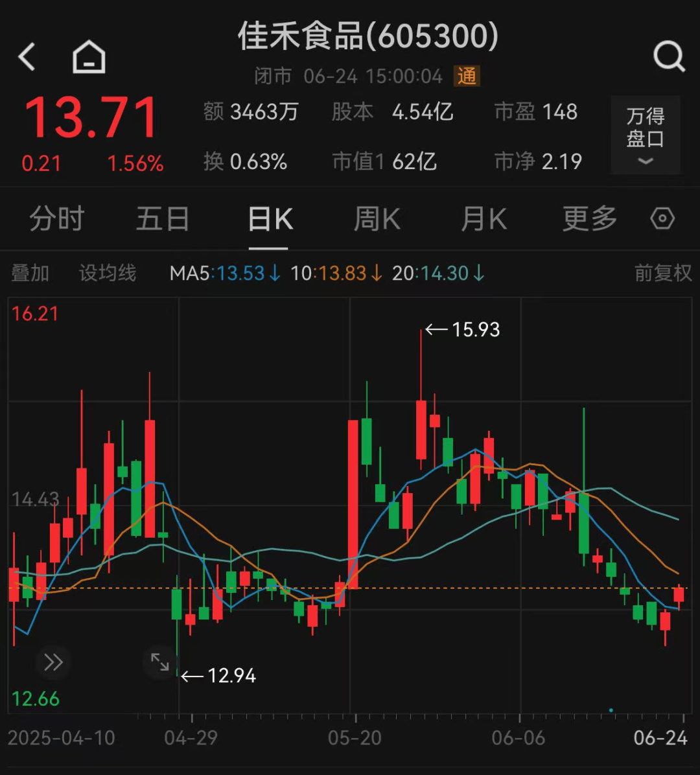Tap the MA5:13.53 indicator value
Viewport: 700px width, 775px height.
point(225,273)
